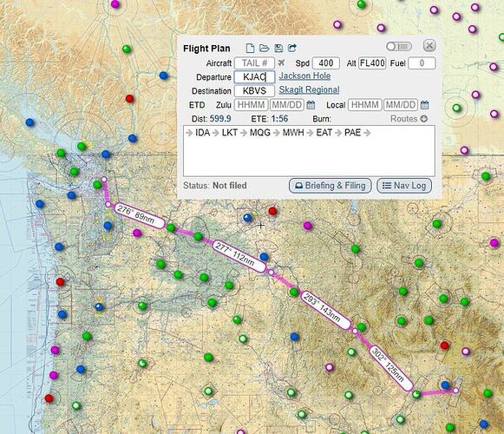Select the MWH waypoint in the route box
This screenshot has width=504, height=434.
pos(293,133)
